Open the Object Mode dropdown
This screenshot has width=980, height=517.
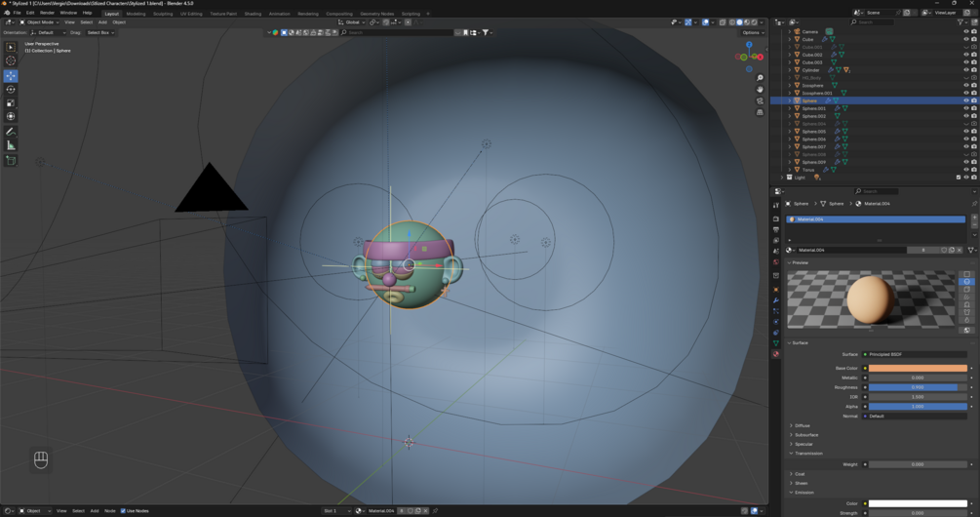click(x=40, y=22)
